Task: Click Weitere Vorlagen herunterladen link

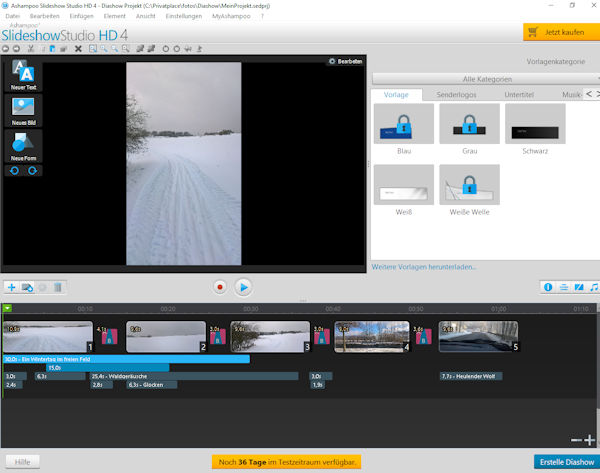Action: click(x=424, y=267)
